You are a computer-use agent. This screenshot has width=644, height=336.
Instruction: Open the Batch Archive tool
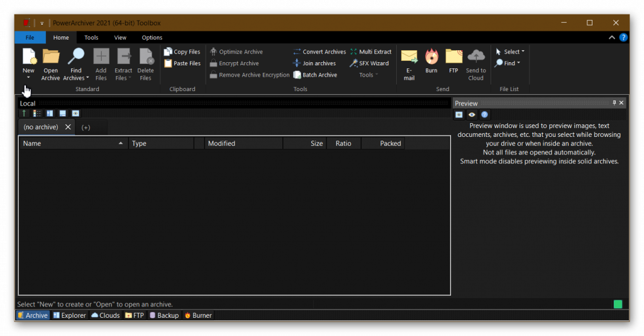click(315, 75)
